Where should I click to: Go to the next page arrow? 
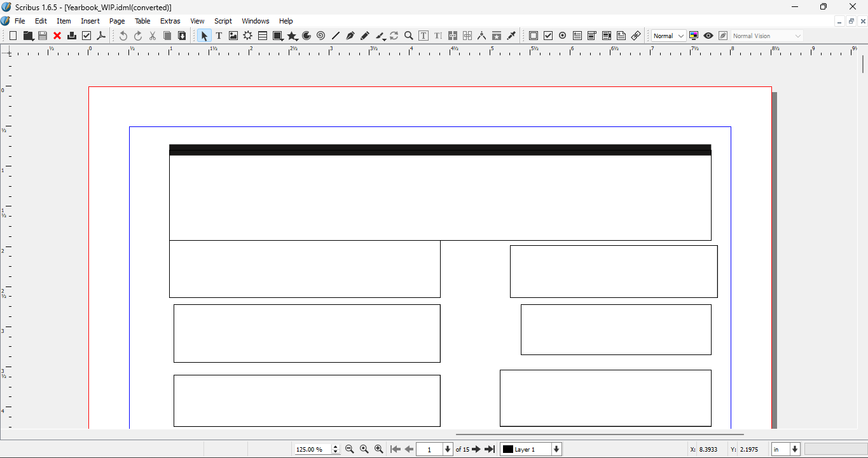pyautogui.click(x=476, y=449)
